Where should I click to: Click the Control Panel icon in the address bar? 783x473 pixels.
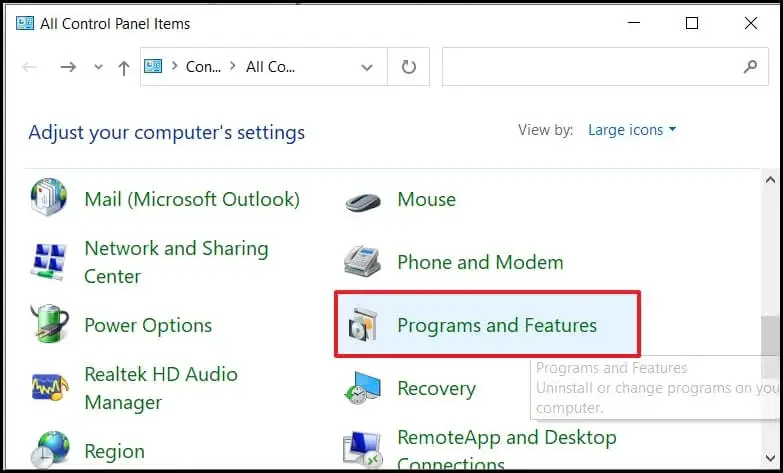tap(153, 66)
